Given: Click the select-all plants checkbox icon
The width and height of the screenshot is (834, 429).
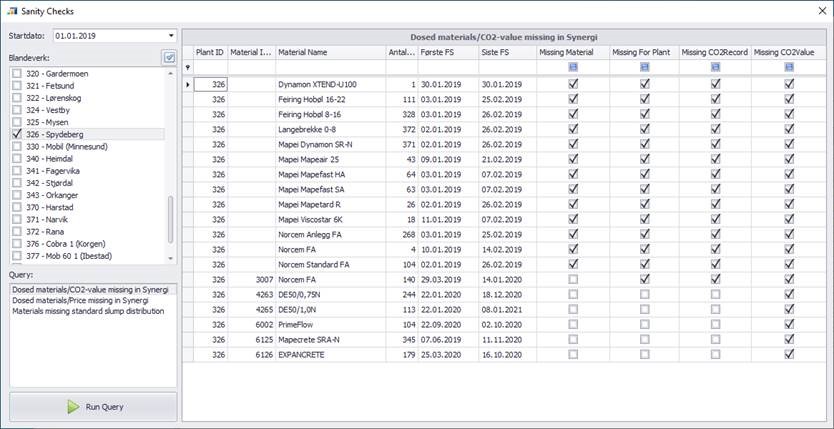Looking at the screenshot, I should [x=169, y=58].
